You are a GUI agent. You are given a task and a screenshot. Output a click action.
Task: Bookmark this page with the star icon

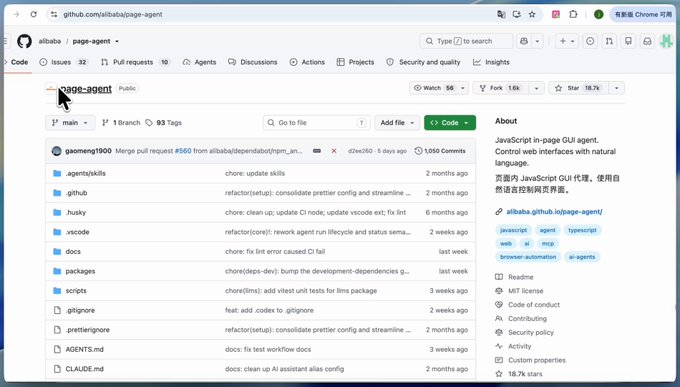[x=532, y=14]
